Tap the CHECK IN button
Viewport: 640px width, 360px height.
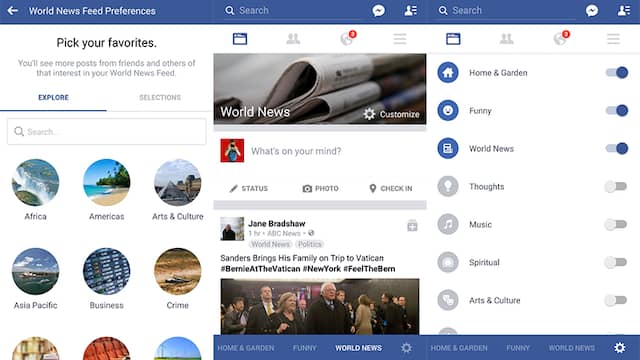pyautogui.click(x=391, y=189)
